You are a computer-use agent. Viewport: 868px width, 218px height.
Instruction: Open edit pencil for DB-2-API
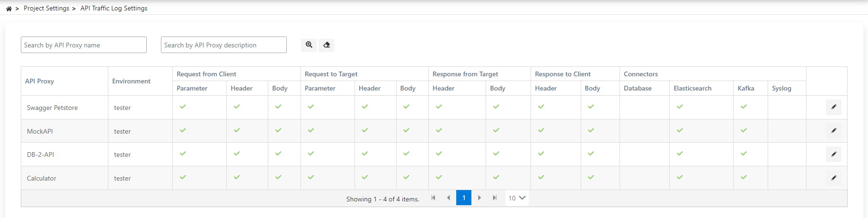pos(833,154)
